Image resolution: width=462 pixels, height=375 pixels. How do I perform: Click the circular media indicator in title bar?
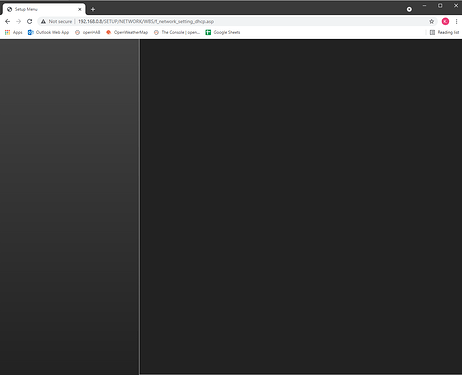(409, 9)
